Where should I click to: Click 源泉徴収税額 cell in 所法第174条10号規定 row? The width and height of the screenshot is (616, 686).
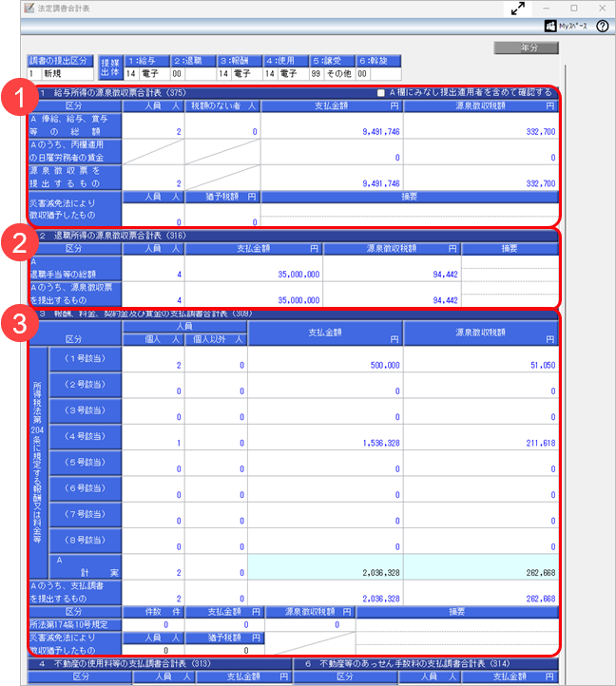pos(310,625)
